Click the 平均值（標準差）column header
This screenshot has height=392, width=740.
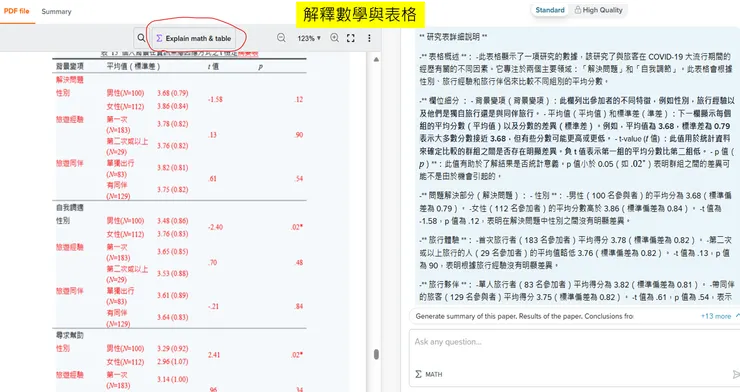134,67
